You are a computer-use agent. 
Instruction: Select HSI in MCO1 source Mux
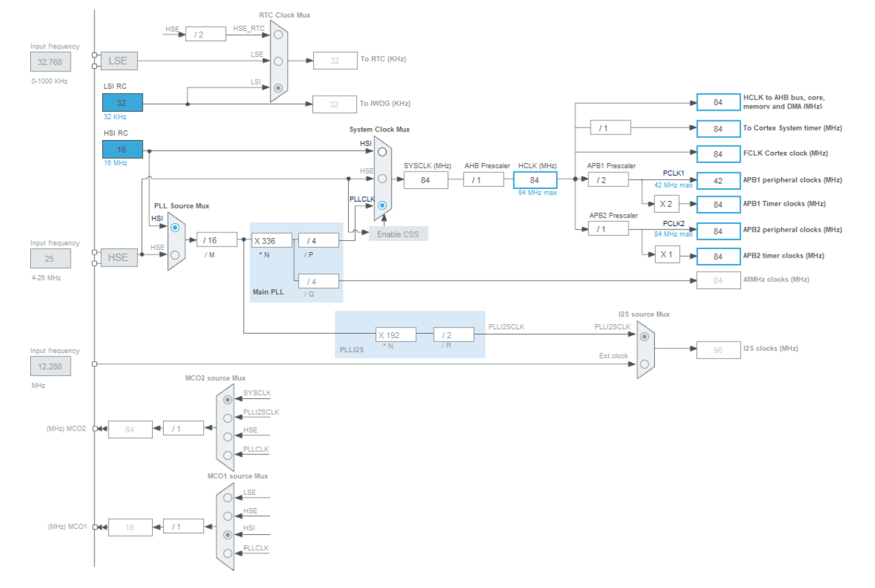click(x=227, y=535)
